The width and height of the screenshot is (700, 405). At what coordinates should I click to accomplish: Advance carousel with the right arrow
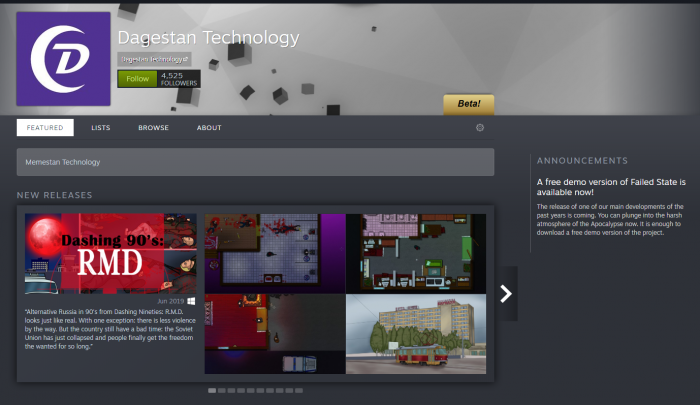pos(506,293)
